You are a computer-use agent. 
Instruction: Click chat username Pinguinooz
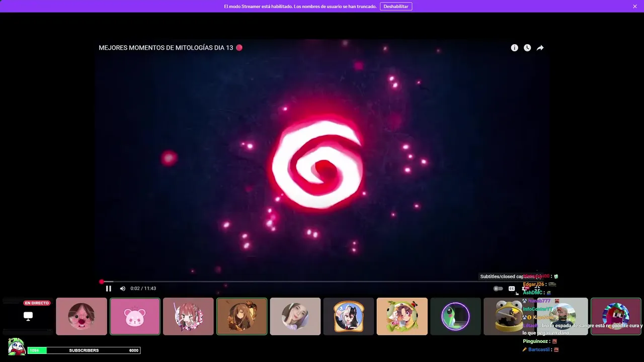[x=536, y=341]
